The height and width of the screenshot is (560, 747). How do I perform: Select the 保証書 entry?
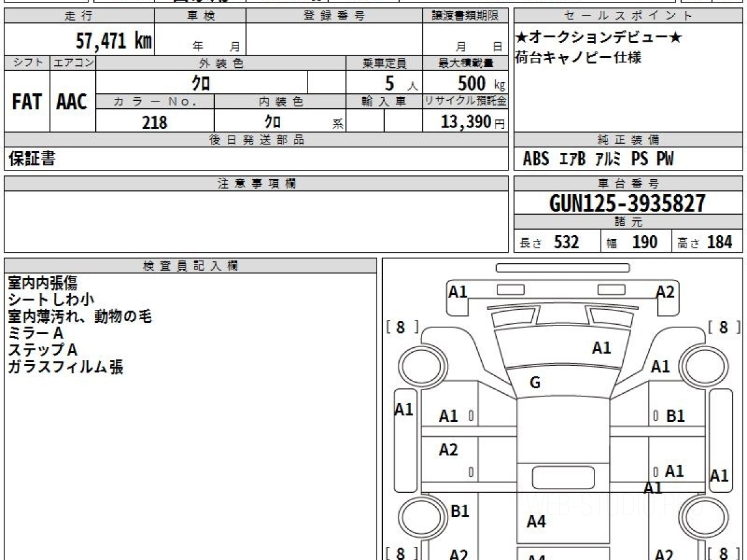[x=32, y=159]
